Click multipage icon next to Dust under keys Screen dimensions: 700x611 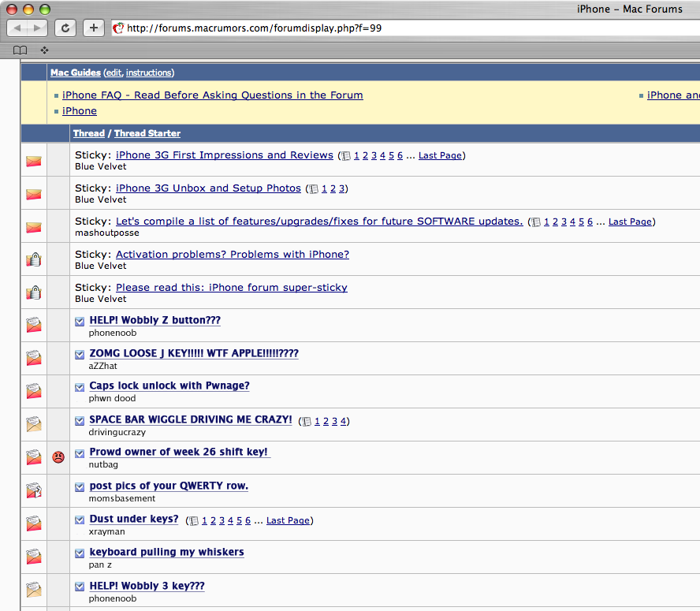(x=194, y=521)
